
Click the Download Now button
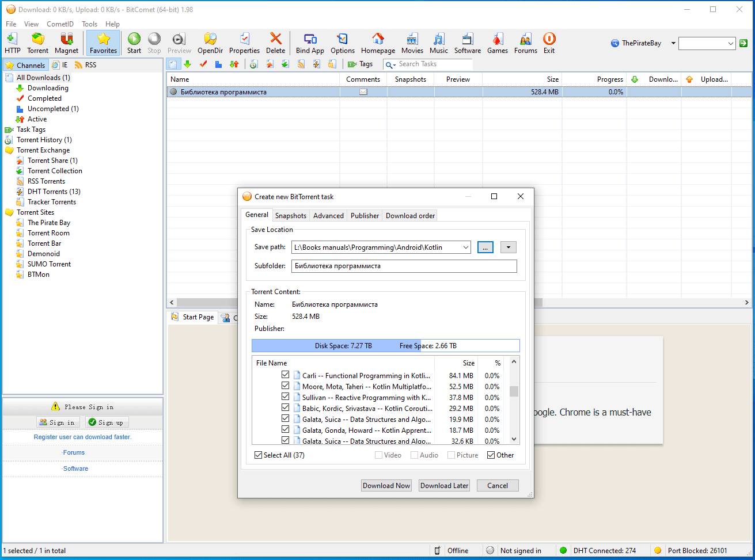point(386,485)
